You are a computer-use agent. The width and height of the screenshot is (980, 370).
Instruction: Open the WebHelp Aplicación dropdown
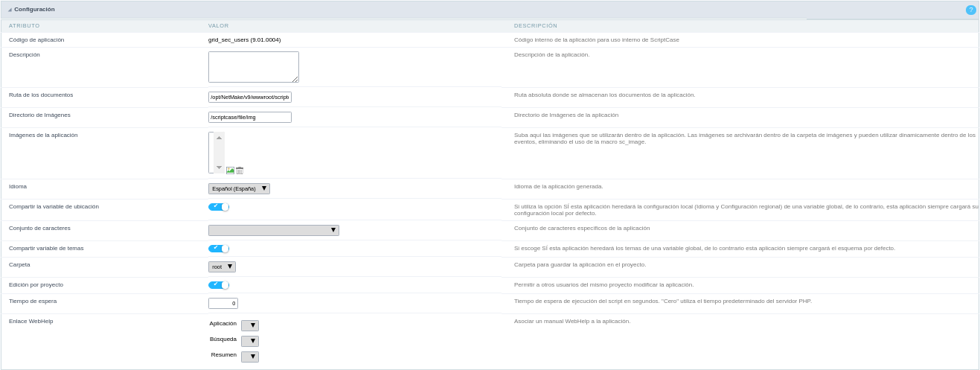pyautogui.click(x=250, y=325)
